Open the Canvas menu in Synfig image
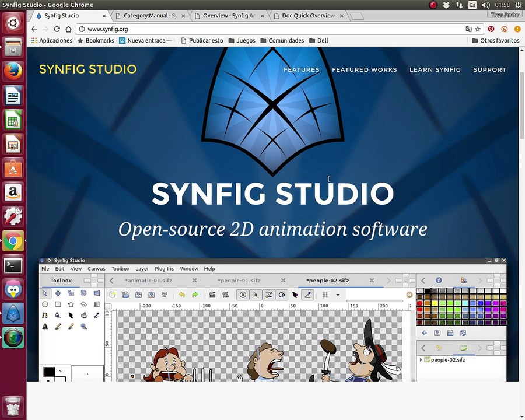Viewport: 525px width, 420px height. [x=96, y=268]
